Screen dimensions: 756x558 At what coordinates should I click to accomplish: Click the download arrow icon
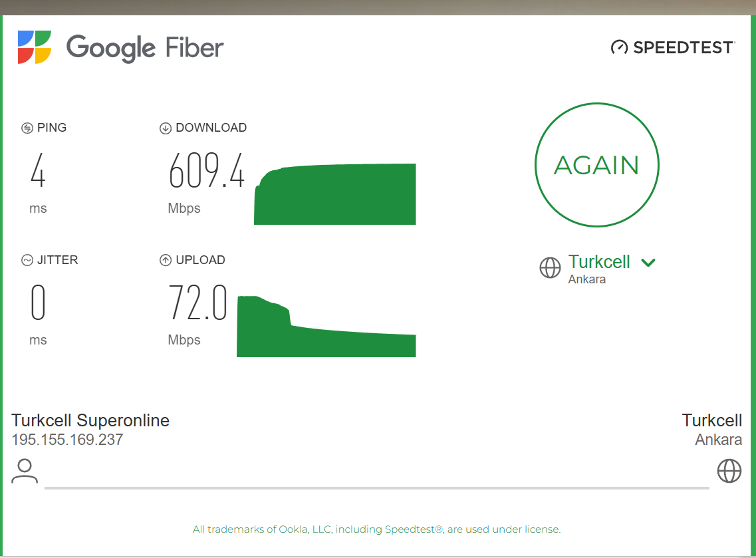tap(166, 128)
